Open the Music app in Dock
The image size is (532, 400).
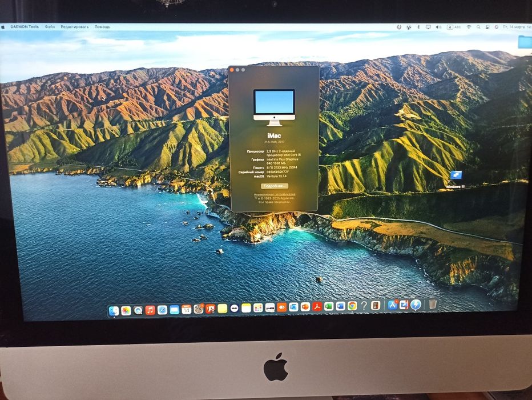click(150, 310)
